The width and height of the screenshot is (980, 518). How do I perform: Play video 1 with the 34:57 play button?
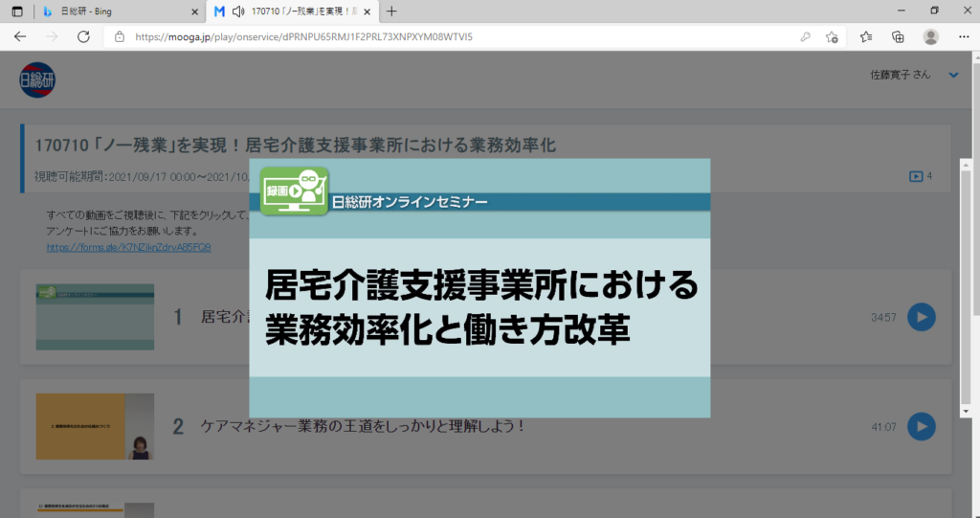pyautogui.click(x=921, y=317)
